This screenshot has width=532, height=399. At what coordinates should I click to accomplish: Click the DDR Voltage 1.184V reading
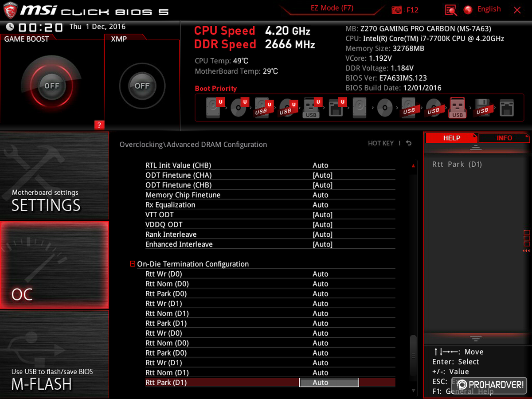tap(379, 68)
